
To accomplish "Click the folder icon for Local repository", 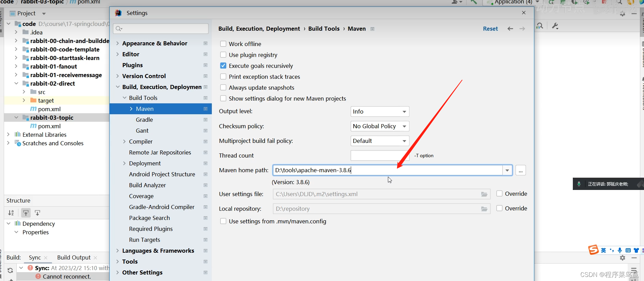I will [x=484, y=209].
